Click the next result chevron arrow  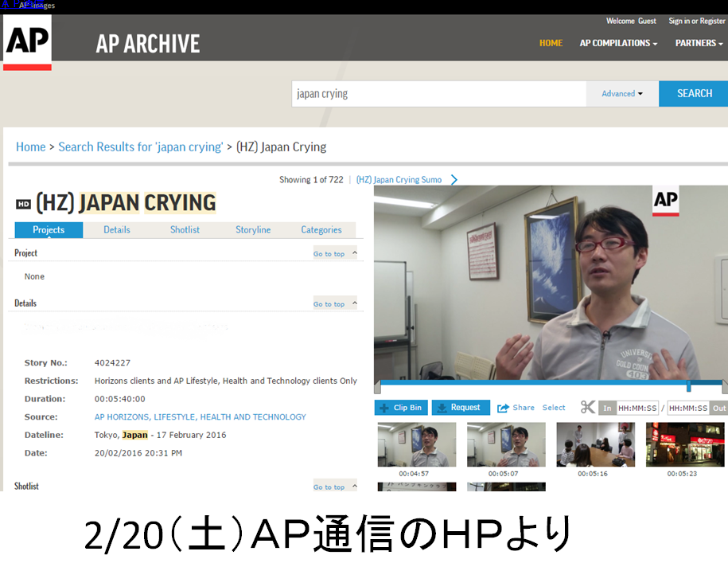(454, 180)
